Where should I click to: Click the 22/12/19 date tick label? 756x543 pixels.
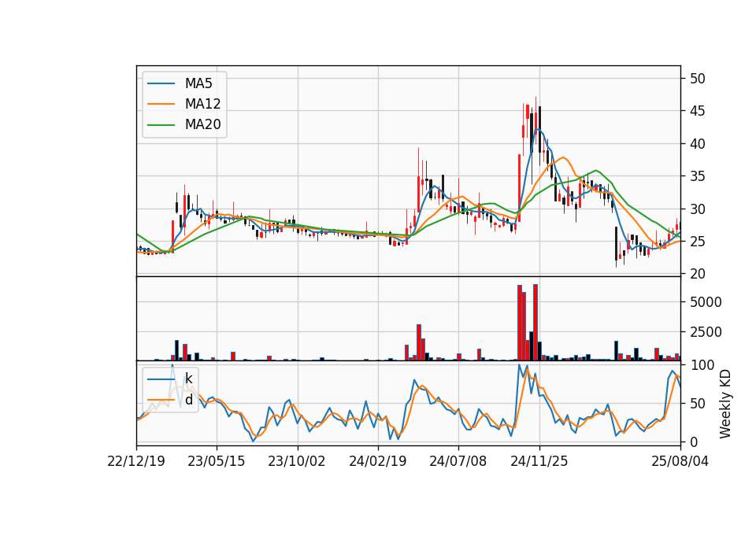[136, 461]
